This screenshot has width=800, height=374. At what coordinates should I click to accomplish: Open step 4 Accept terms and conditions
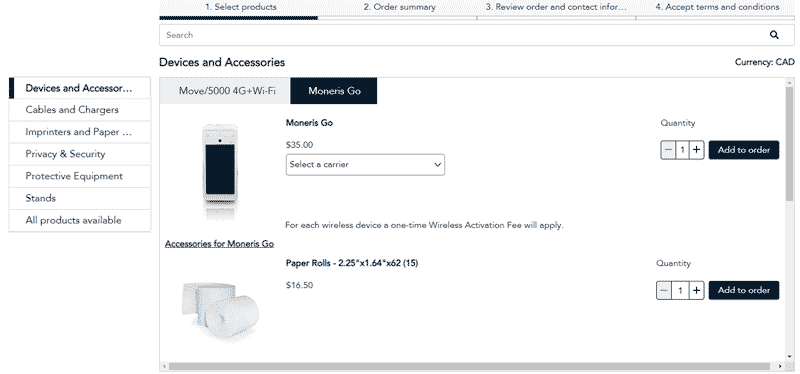click(x=715, y=9)
